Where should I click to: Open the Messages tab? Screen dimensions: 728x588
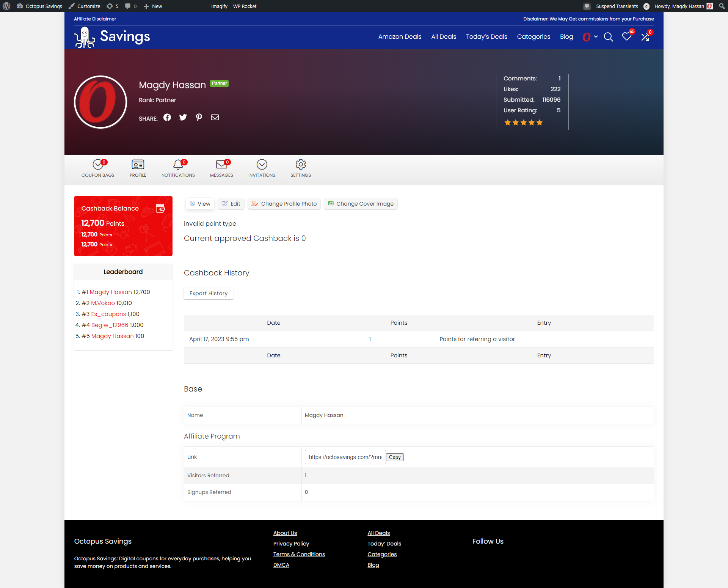coord(221,168)
